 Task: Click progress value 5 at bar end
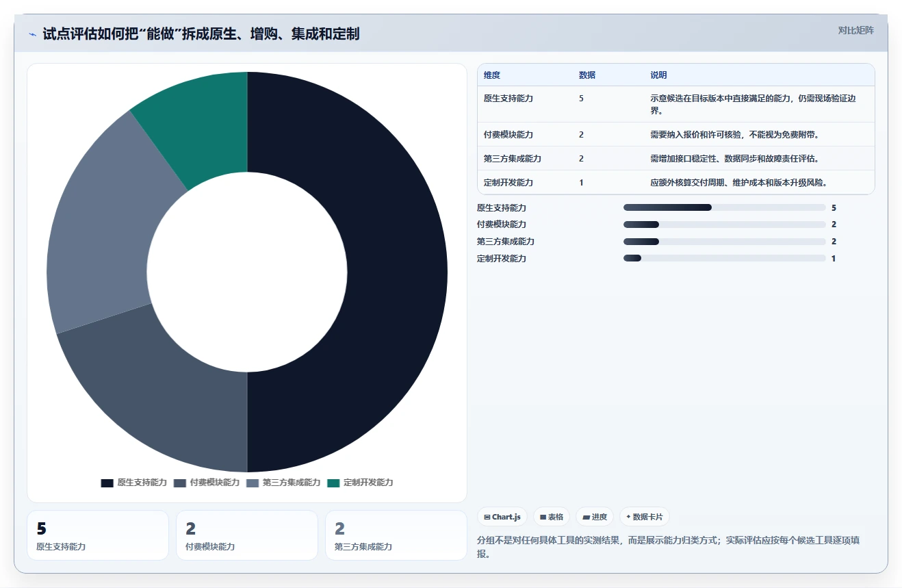[834, 207]
